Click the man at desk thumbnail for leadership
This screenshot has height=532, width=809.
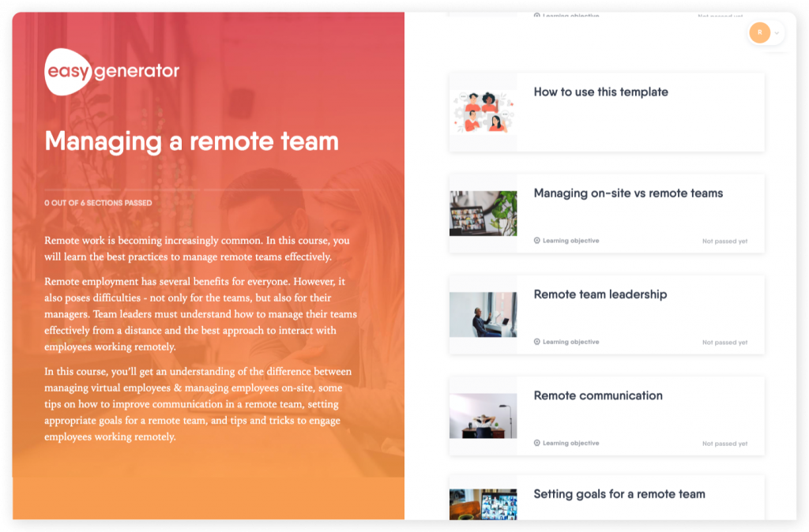click(483, 314)
